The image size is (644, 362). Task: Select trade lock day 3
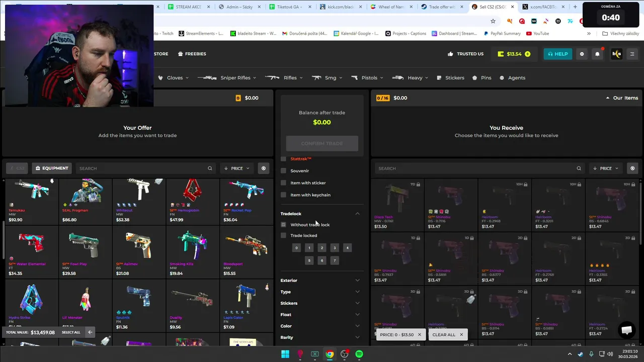pos(335,248)
